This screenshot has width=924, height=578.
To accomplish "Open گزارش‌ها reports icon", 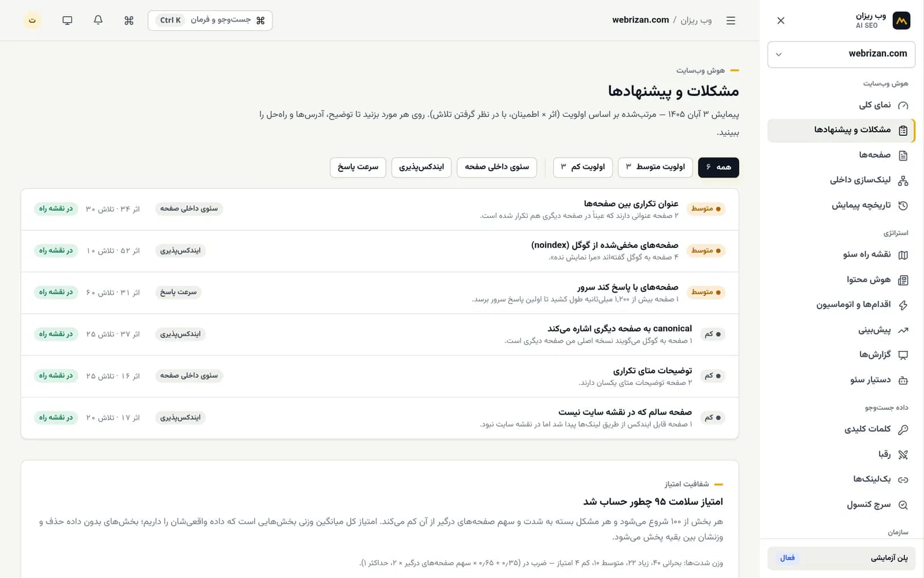I will [x=903, y=355].
